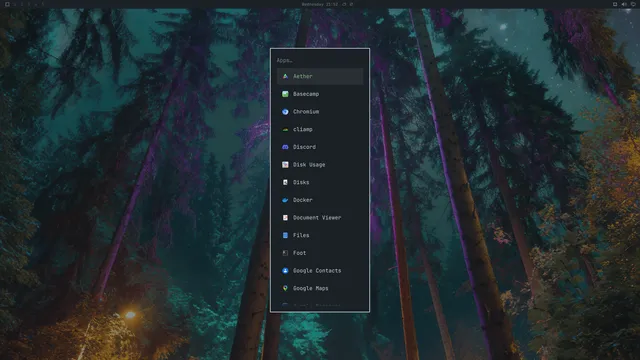This screenshot has height=360, width=640.
Task: Focus the Apps search field
Action: pyautogui.click(x=320, y=60)
